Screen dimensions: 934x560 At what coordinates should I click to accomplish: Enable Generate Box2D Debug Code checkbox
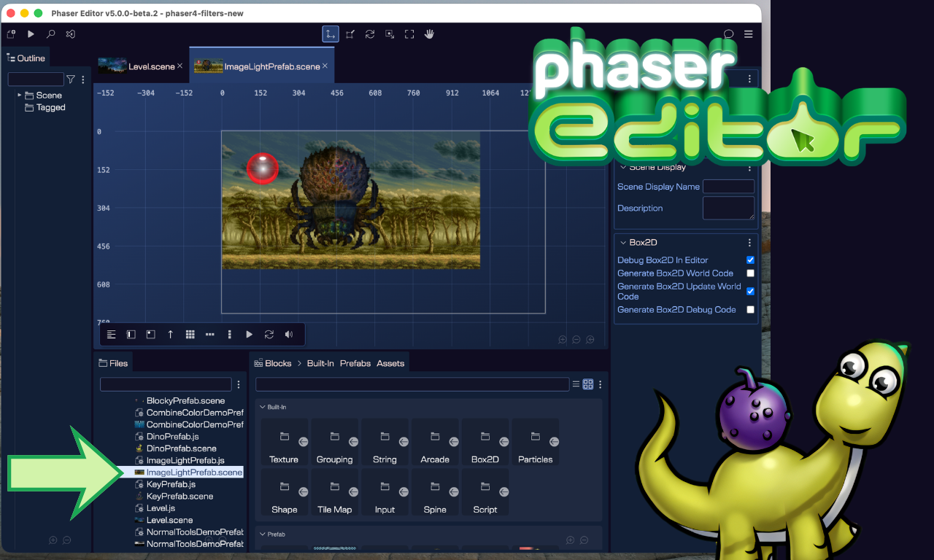[750, 310]
